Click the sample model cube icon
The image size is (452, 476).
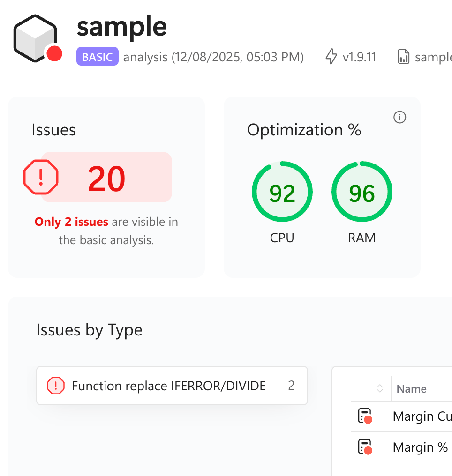click(35, 38)
